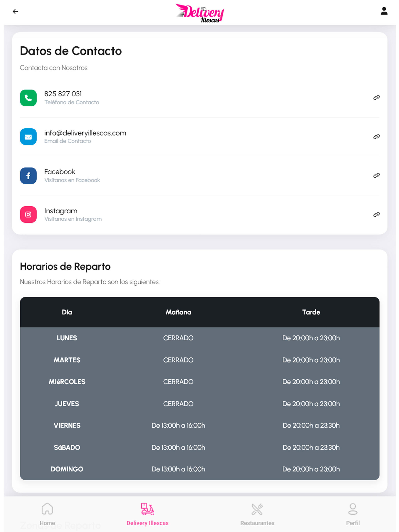Click DOMINGO morning hours 13:00h a 16:00h
Image resolution: width=399 pixels, height=532 pixels.
tap(178, 469)
